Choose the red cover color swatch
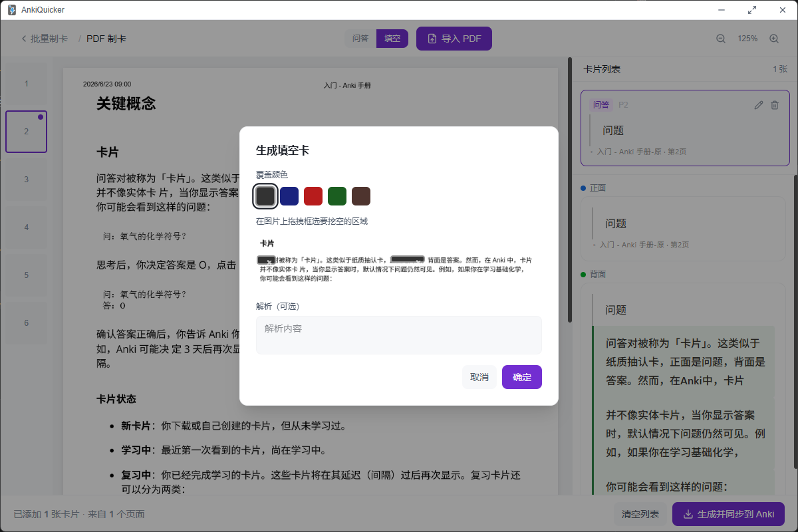 coord(313,196)
